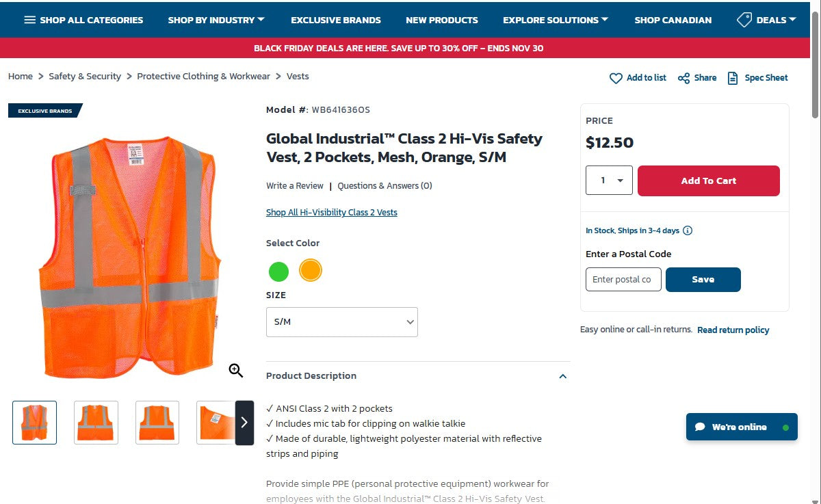Click the heart icon to add to list
Image resolution: width=821 pixels, height=504 pixels.
[616, 78]
